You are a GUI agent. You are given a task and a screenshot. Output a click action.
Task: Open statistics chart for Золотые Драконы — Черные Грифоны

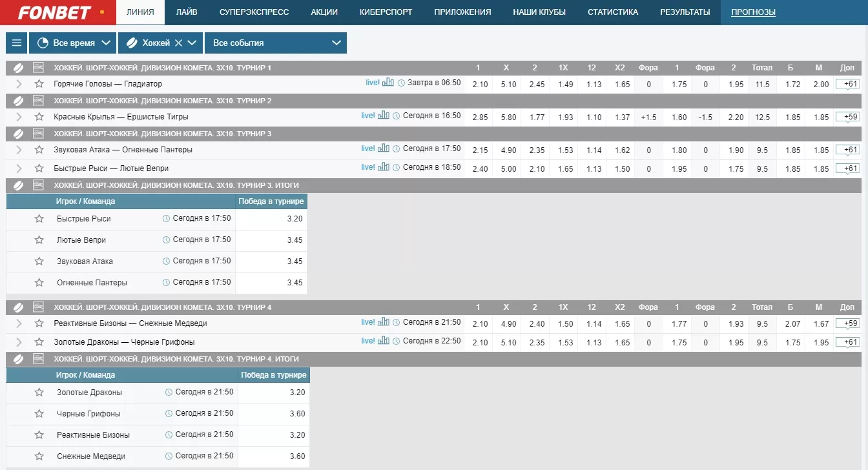coord(384,341)
